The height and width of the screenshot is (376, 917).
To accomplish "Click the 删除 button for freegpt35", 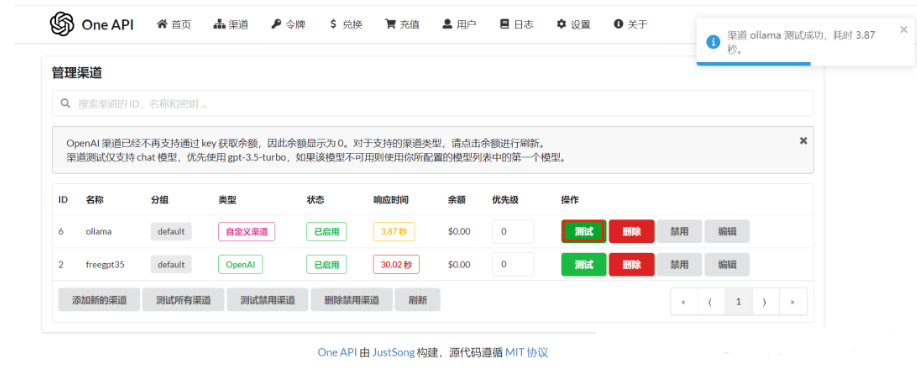I will [x=632, y=264].
